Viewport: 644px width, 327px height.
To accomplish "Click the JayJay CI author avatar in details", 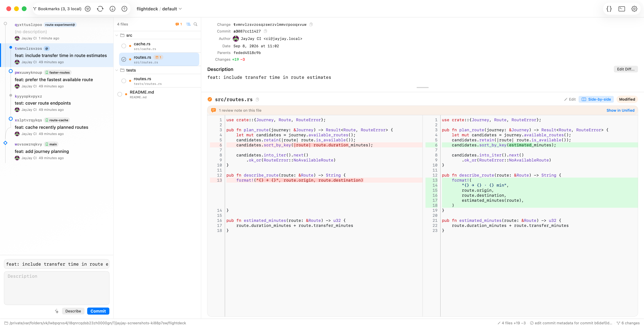I will 236,39.
